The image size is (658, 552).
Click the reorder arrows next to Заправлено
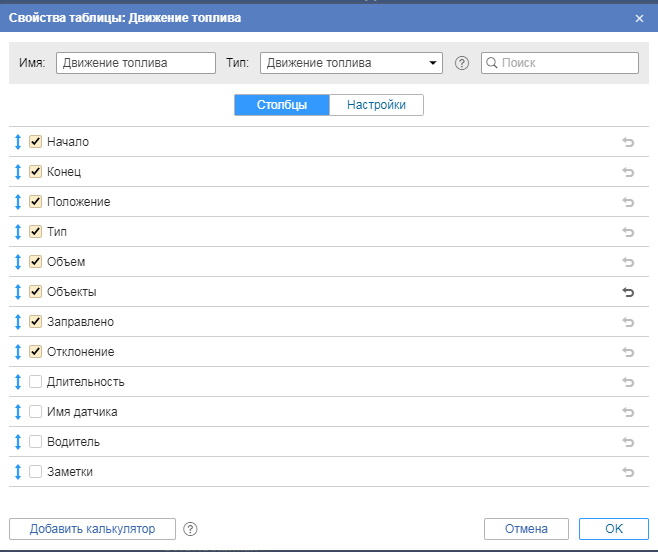point(18,322)
